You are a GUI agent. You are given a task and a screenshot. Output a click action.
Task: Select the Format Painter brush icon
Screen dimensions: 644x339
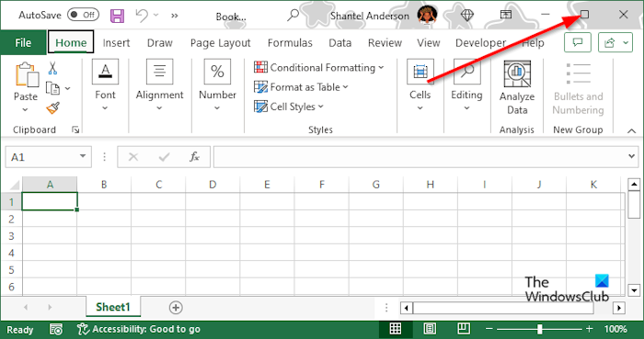tap(53, 108)
